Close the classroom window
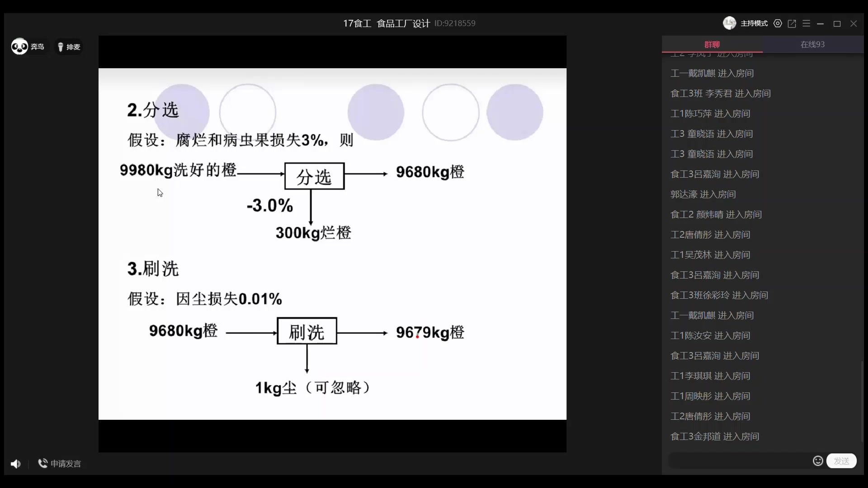 point(854,23)
